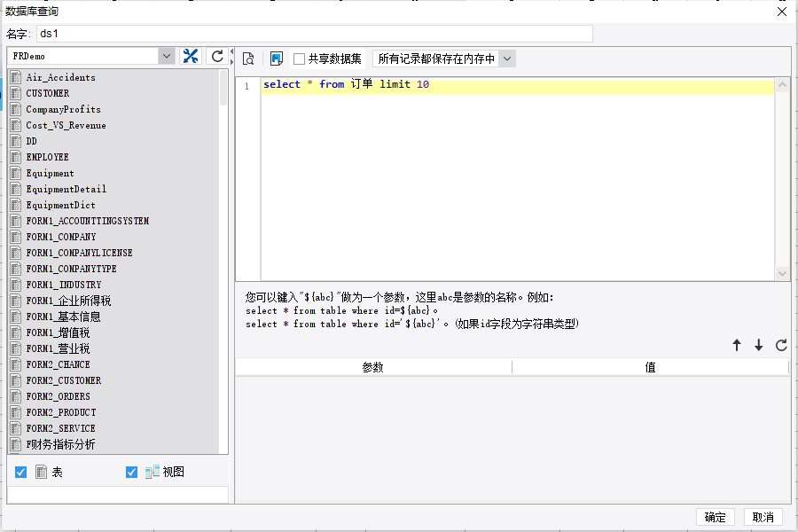Select the Air_Accidents table
Image resolution: width=798 pixels, height=532 pixels.
(x=61, y=77)
